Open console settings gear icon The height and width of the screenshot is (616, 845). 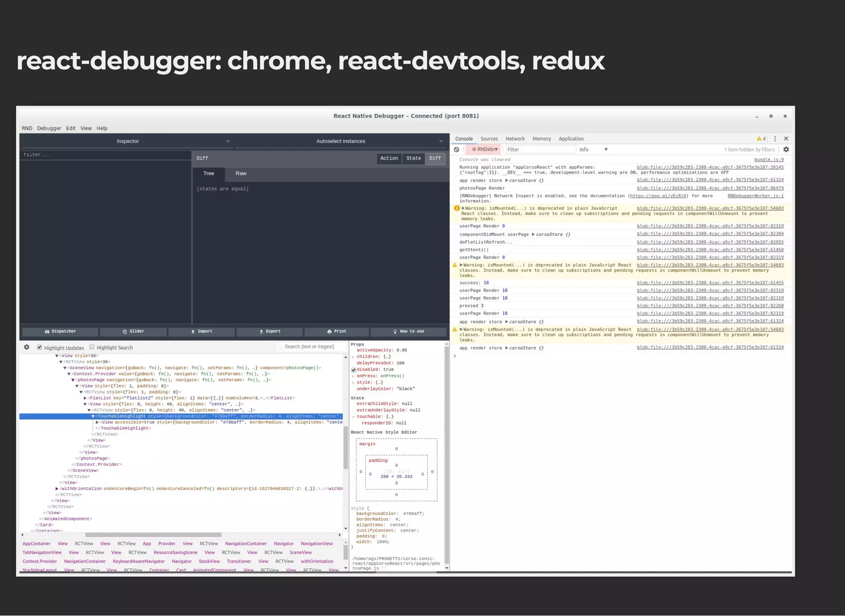point(786,149)
